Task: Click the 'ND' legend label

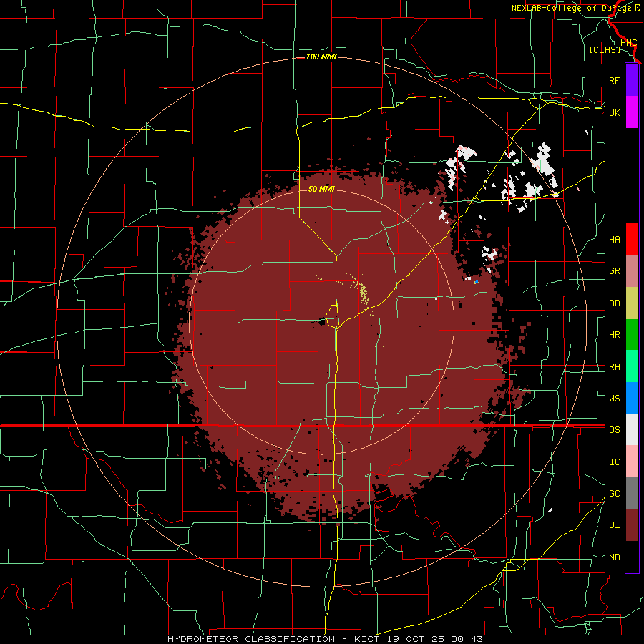Action: click(614, 557)
